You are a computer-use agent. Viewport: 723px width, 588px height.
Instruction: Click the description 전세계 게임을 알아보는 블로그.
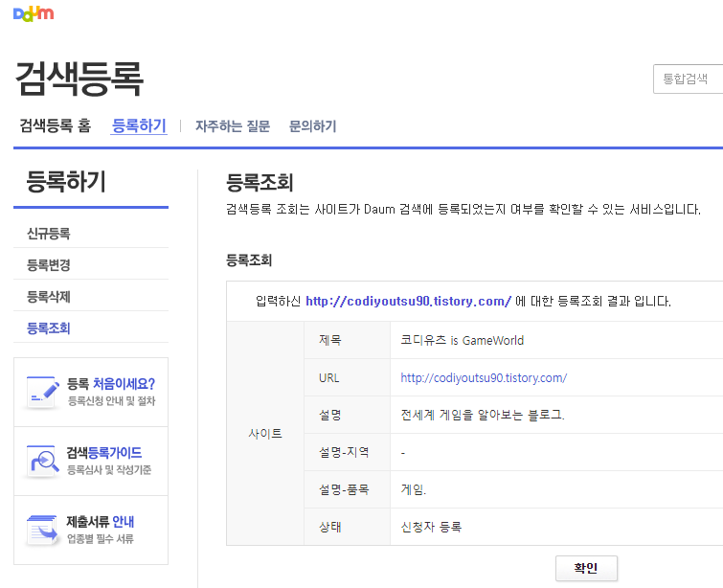483,415
